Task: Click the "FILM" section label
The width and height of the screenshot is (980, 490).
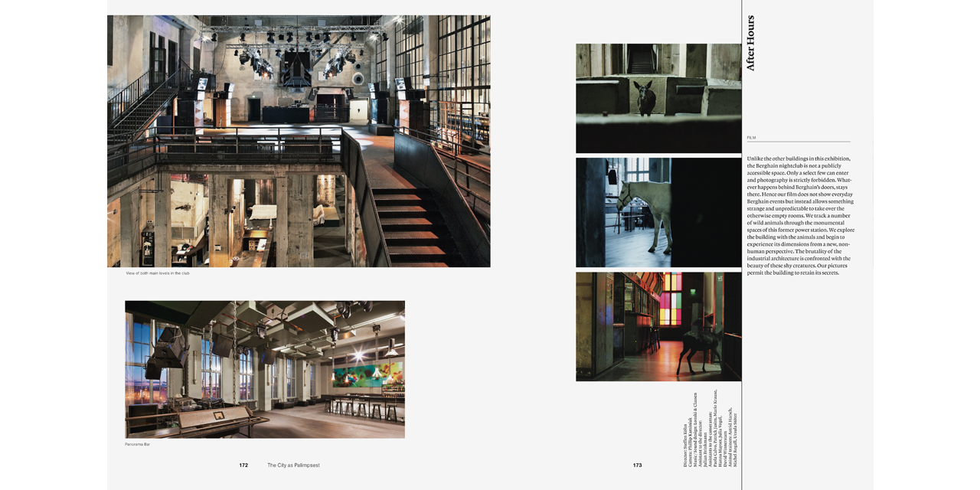Action: click(752, 138)
